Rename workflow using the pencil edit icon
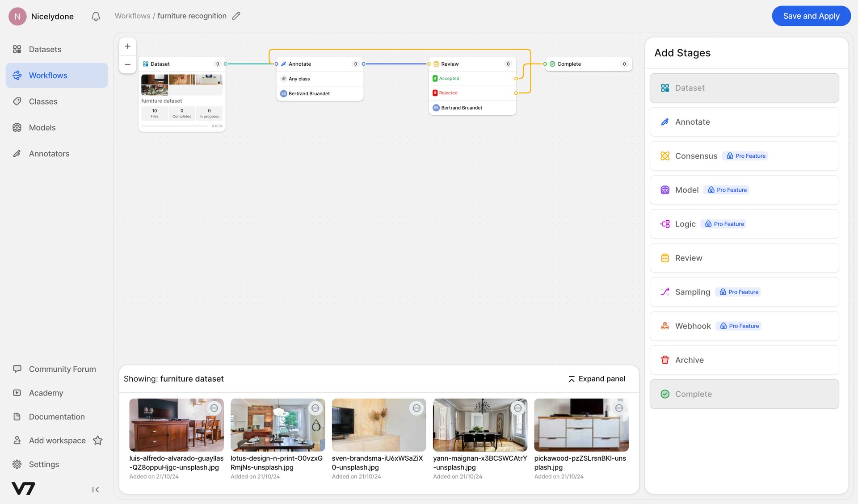The width and height of the screenshot is (858, 504). [x=236, y=16]
